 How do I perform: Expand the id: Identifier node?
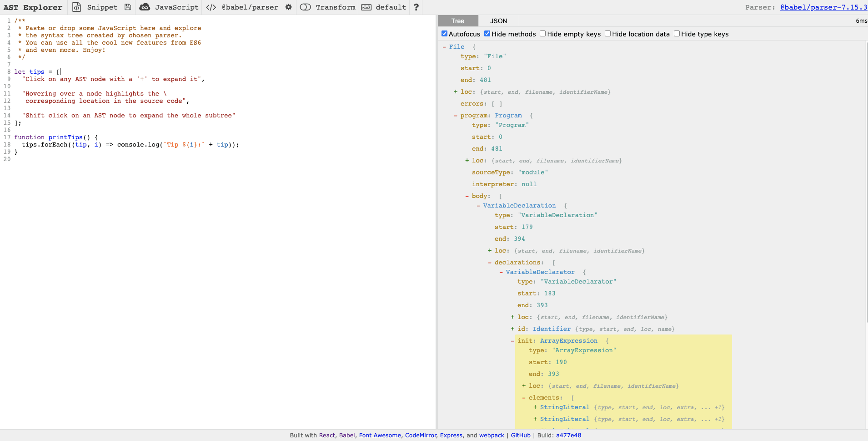pyautogui.click(x=512, y=329)
